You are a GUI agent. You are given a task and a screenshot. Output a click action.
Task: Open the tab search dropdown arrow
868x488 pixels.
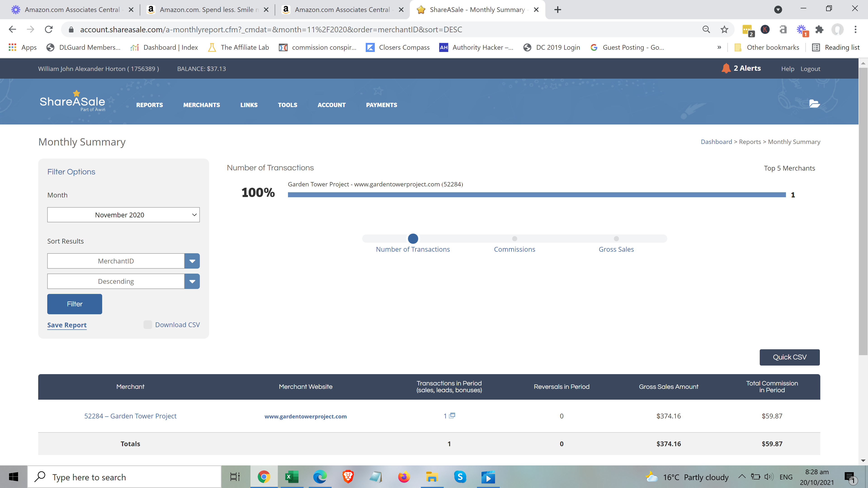point(778,9)
